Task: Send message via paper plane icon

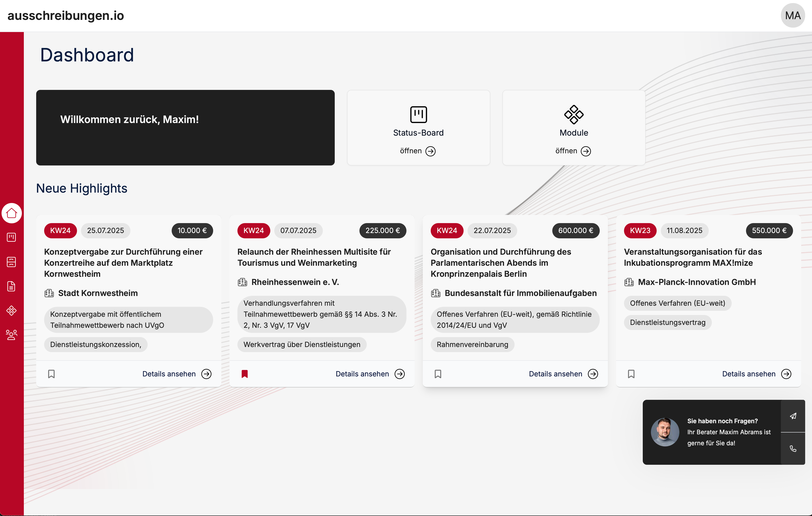Action: (793, 416)
